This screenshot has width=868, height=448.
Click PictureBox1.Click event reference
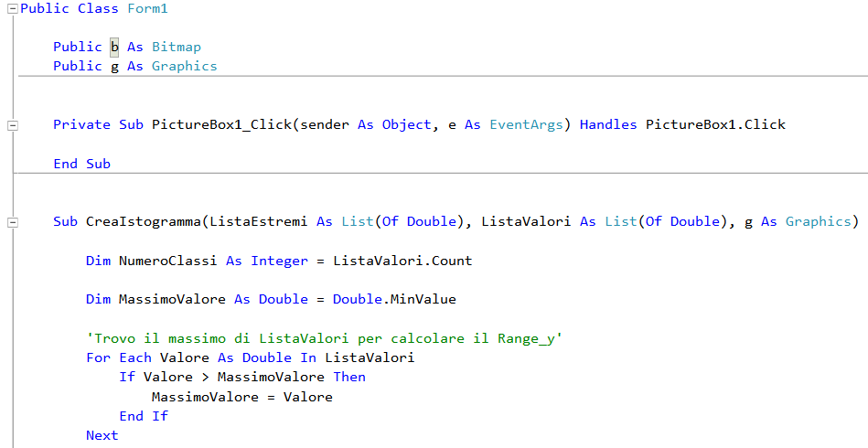pyautogui.click(x=715, y=124)
